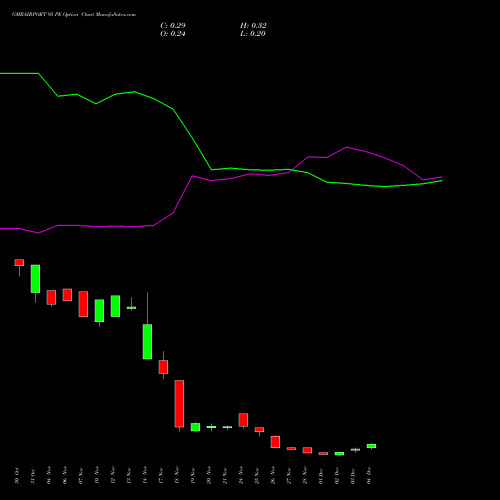
Task: Click the 18 Nov date label
Action: coord(177,476)
